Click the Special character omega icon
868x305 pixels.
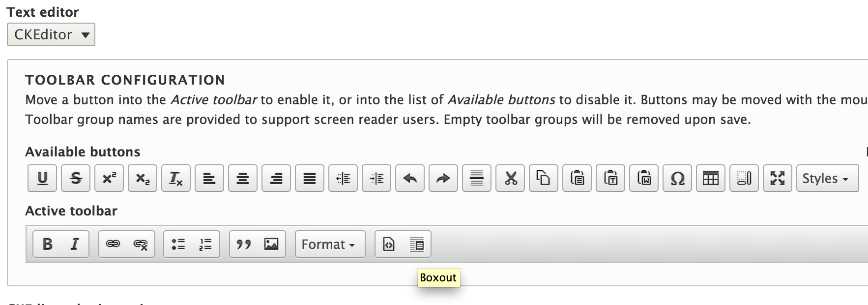[677, 178]
